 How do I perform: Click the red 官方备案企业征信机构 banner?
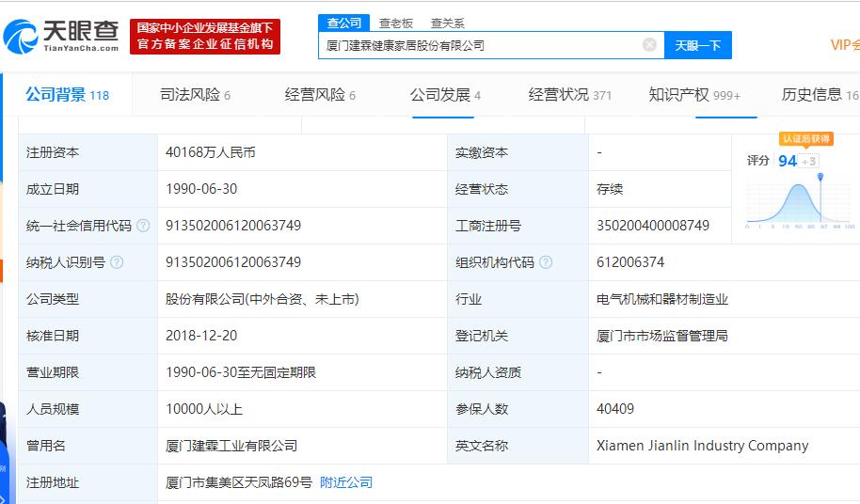pyautogui.click(x=205, y=37)
